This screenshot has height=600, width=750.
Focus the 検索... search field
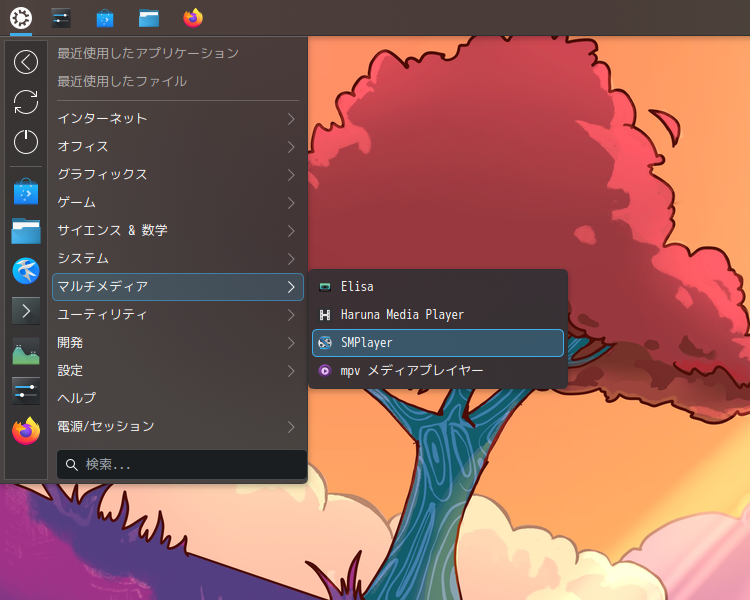(182, 465)
